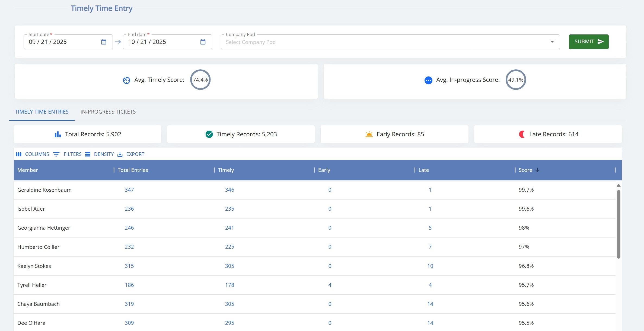This screenshot has width=644, height=331.
Task: Sort by Total Entries column header
Action: point(133,170)
